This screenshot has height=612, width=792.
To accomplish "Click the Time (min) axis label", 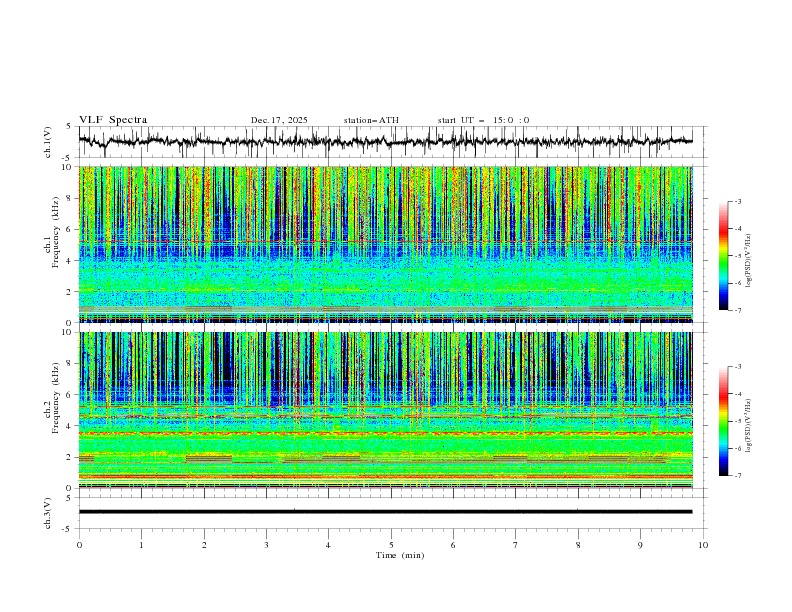I will pyautogui.click(x=400, y=555).
